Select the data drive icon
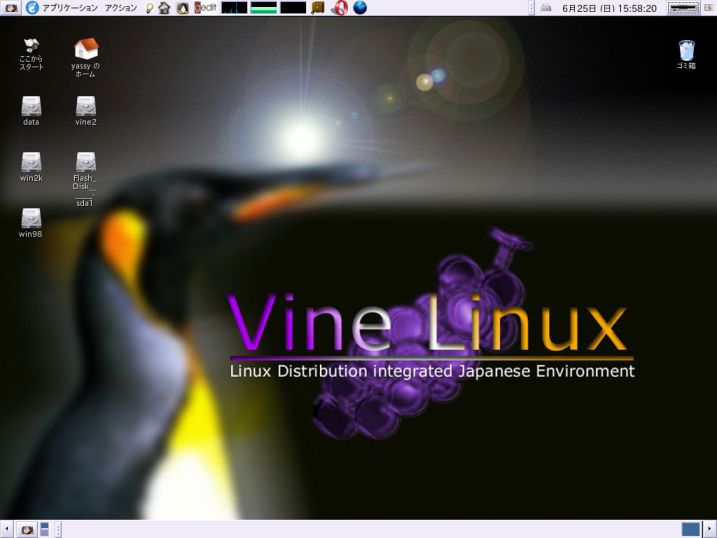 tap(31, 111)
